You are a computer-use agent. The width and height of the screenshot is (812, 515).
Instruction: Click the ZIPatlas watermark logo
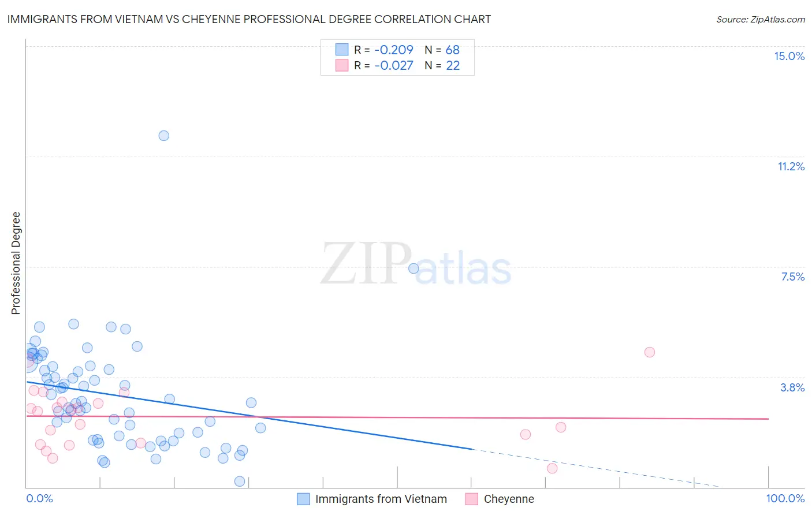click(416, 264)
